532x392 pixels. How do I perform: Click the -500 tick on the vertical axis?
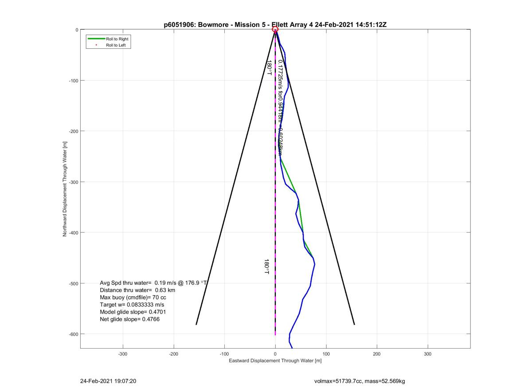[x=73, y=283]
